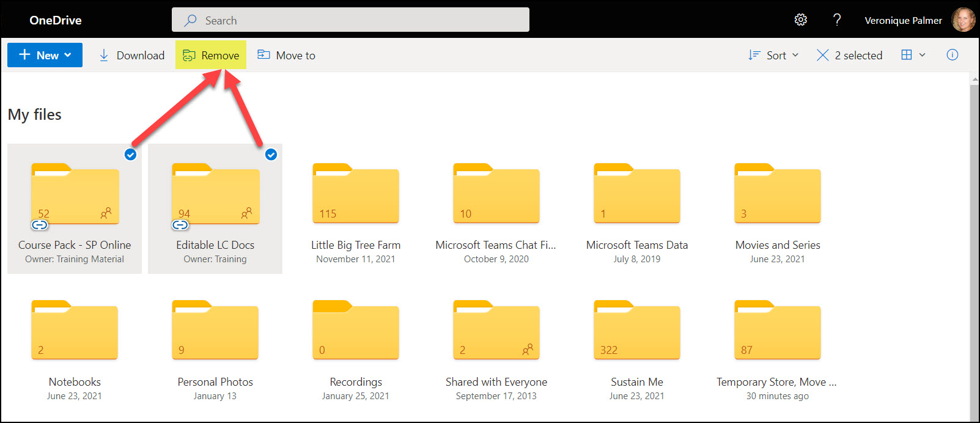Expand the New dropdown button
Viewport: 980px width, 423px height.
pos(45,55)
